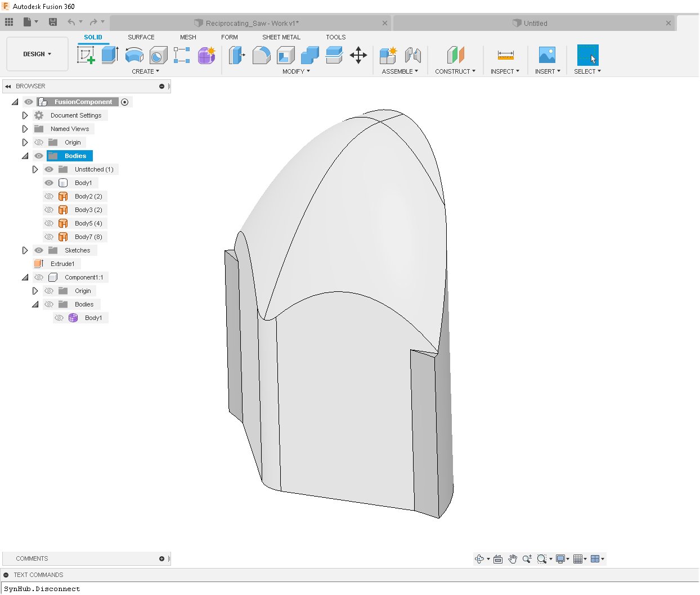Image resolution: width=700 pixels, height=595 pixels.
Task: Show the hidden Body2 (2) body
Action: point(49,196)
